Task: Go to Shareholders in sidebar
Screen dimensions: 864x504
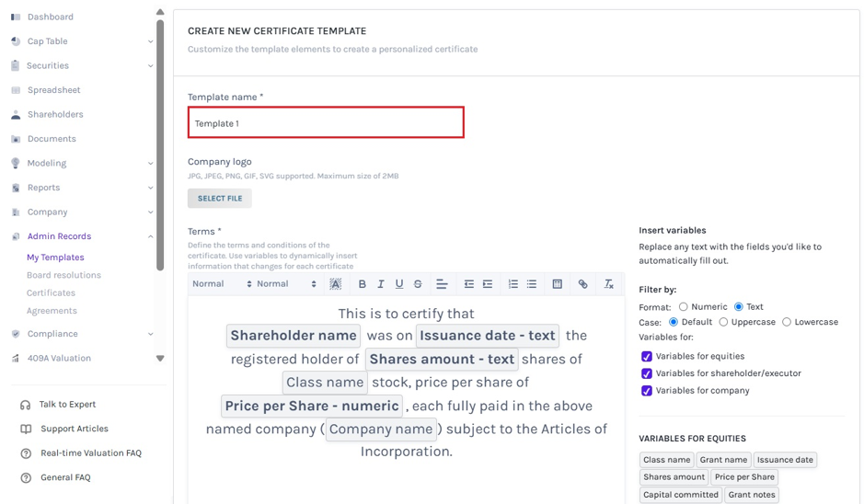Action: [55, 115]
